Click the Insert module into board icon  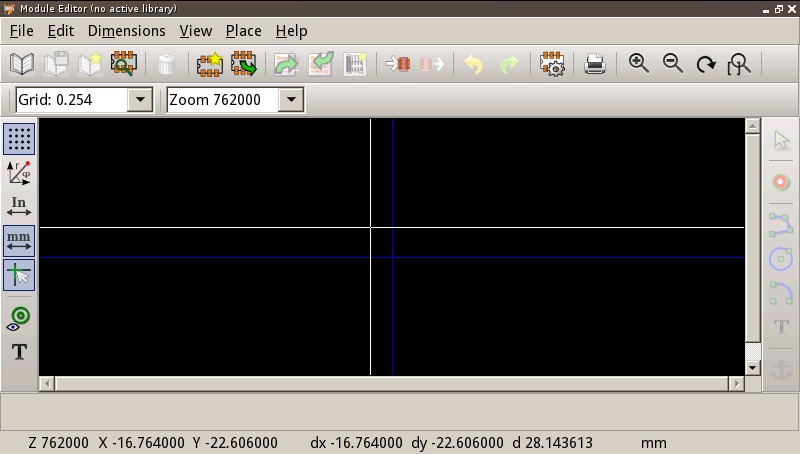click(355, 64)
